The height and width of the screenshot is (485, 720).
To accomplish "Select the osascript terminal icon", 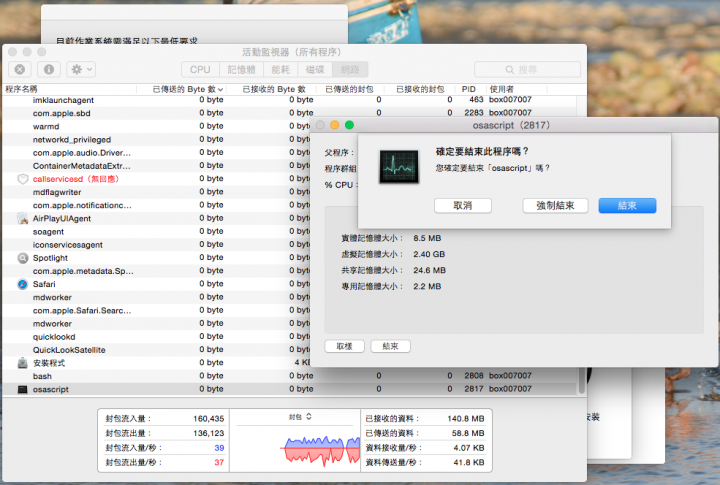I will (22, 389).
